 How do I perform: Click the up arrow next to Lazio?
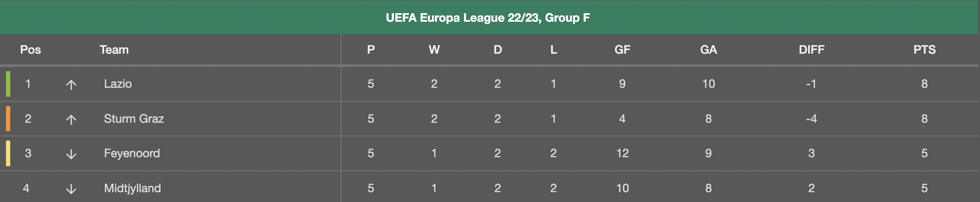tap(71, 84)
